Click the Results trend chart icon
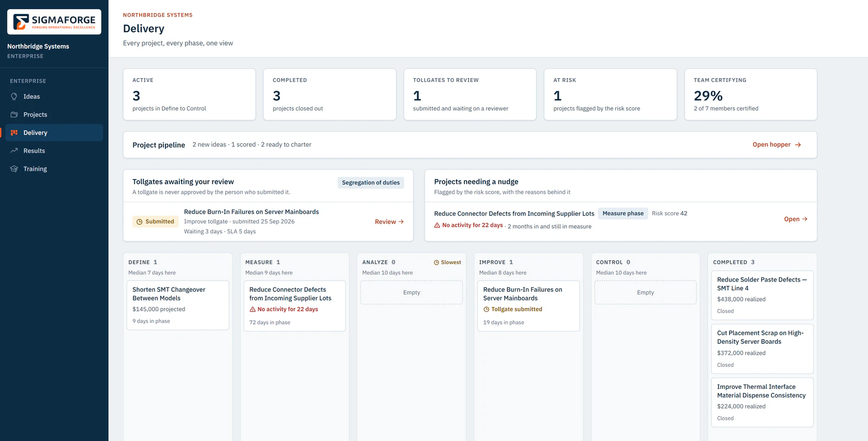 14,151
